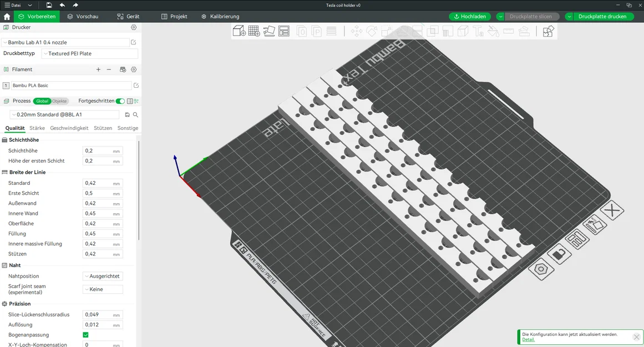This screenshot has height=347, width=644.
Task: Click the Add model cube icon
Action: click(239, 31)
